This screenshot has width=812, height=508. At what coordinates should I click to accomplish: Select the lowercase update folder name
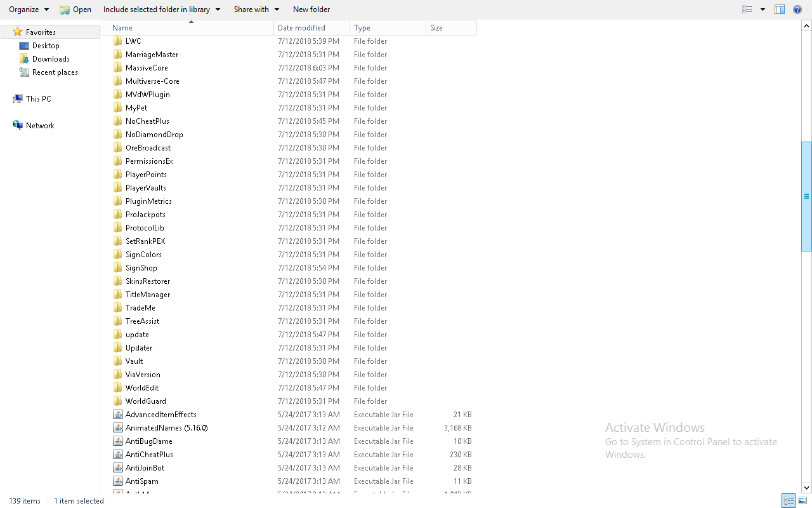tap(137, 335)
